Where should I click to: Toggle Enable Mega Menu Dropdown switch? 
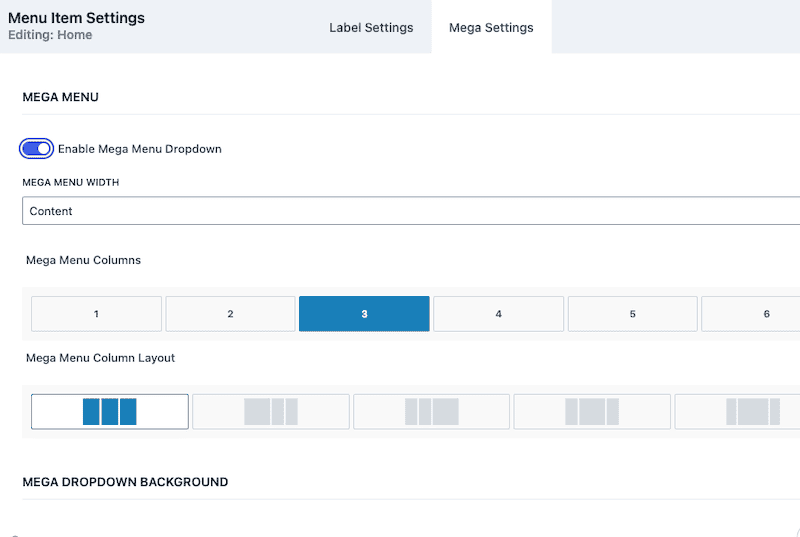click(x=36, y=148)
